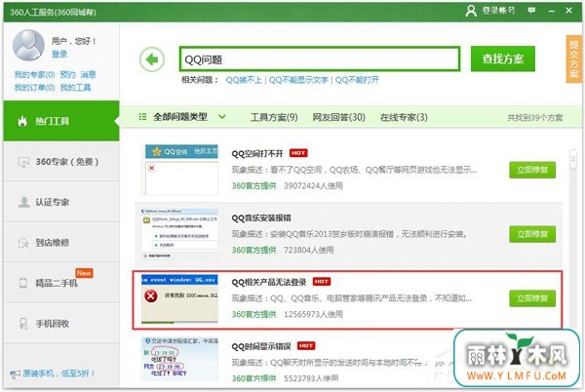Click the 原装手机，低至5折 promo link
The width and height of the screenshot is (585, 392).
58,373
